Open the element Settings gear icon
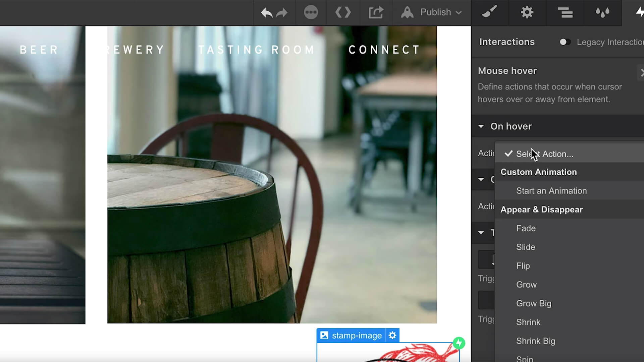Image resolution: width=644 pixels, height=362 pixels. tap(526, 12)
